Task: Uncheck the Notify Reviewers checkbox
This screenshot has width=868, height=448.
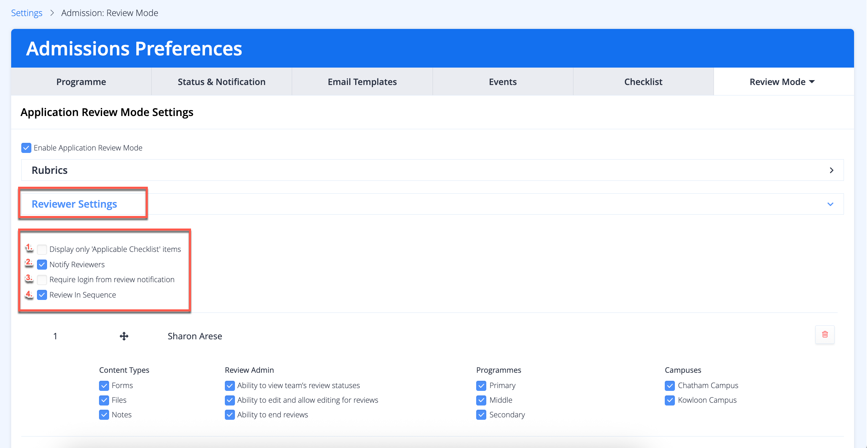Action: (x=42, y=265)
